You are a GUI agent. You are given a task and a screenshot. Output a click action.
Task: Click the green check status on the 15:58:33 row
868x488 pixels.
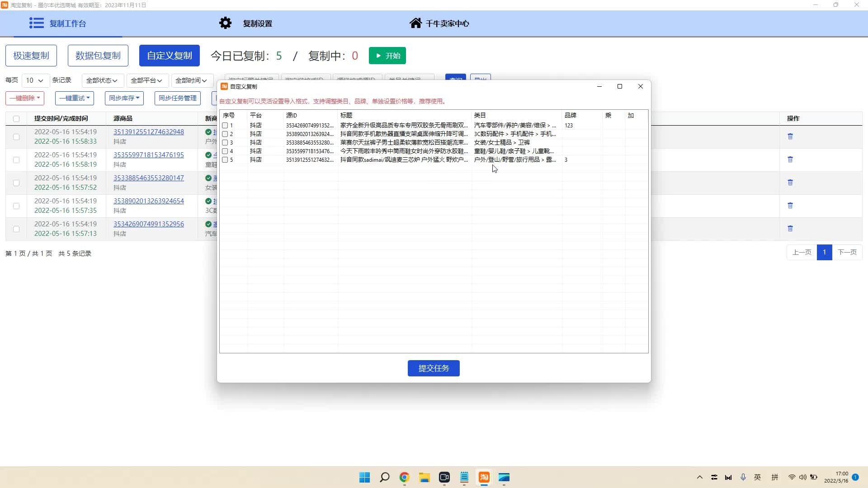208,132
